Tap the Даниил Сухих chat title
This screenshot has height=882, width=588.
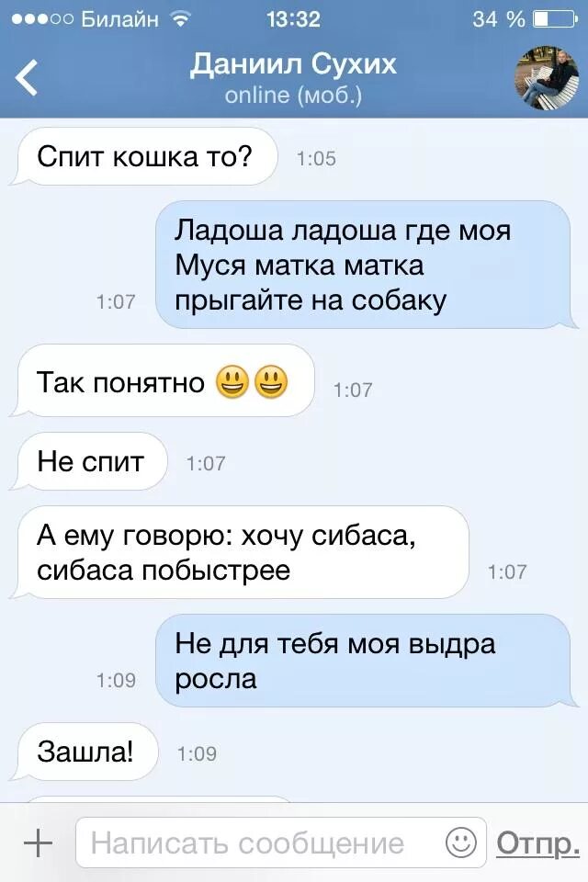pos(293,64)
